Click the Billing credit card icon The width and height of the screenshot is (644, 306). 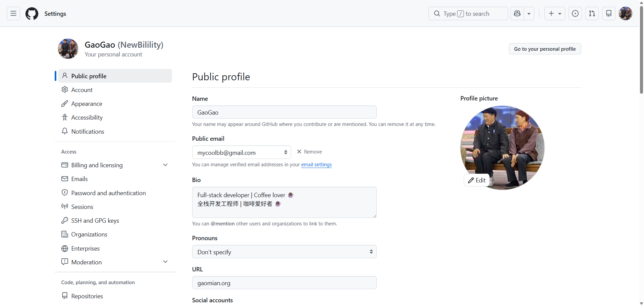[65, 165]
